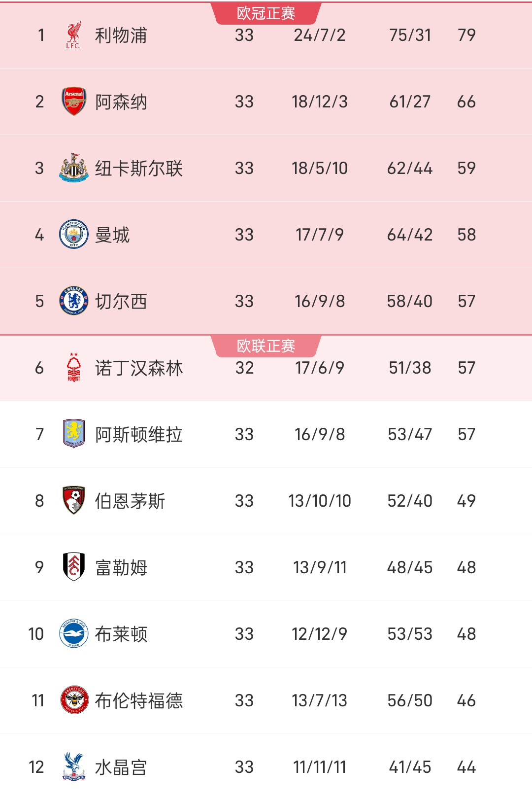Select the 纽卡斯尔联 team name
Screen dimensions: 532x798
pyautogui.click(x=139, y=169)
